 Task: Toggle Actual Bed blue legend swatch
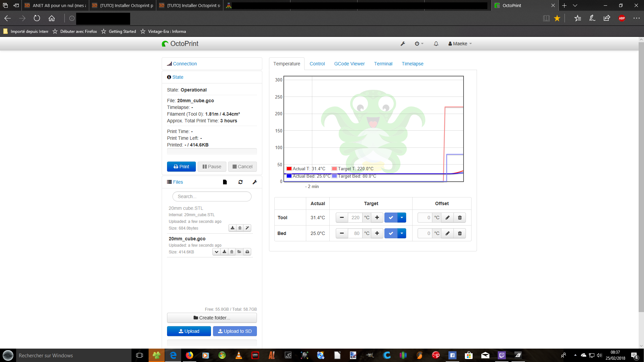[x=289, y=176]
